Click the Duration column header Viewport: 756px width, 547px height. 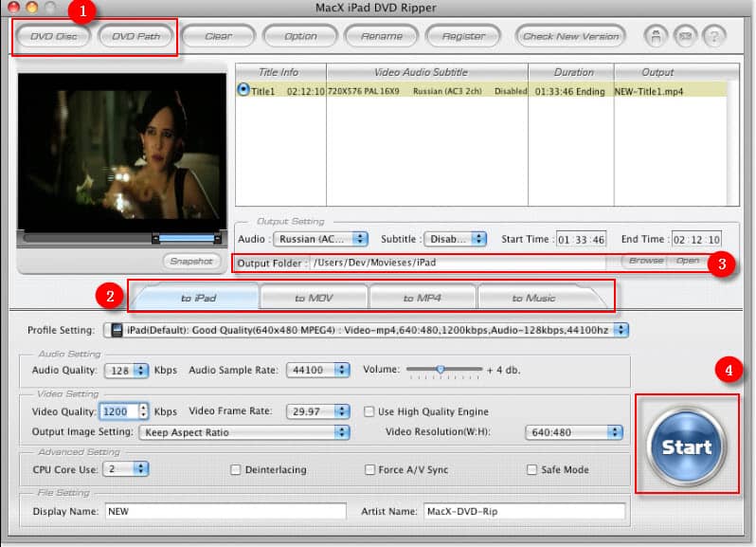[x=571, y=72]
